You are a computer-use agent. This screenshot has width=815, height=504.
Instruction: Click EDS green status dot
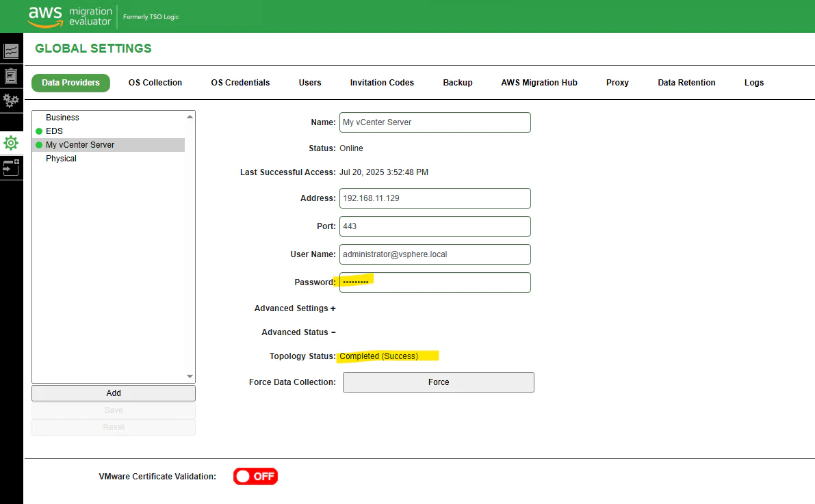point(38,131)
